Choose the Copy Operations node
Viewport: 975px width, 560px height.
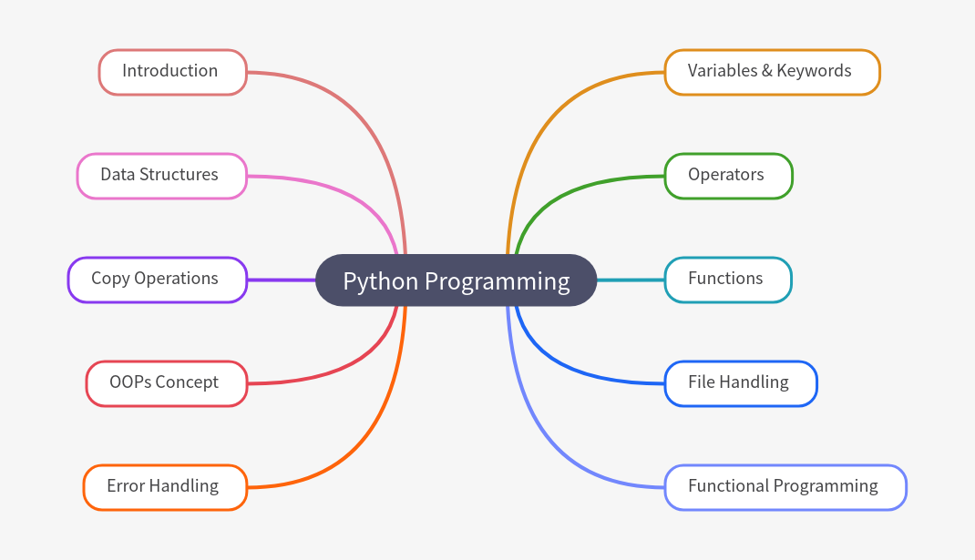(157, 280)
